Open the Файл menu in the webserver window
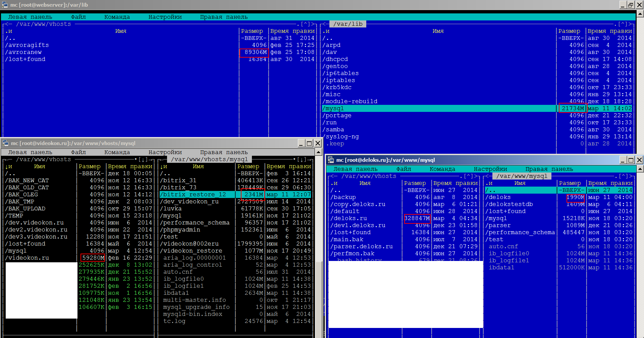Image resolution: width=644 pixels, height=338 pixels. pyautogui.click(x=78, y=17)
